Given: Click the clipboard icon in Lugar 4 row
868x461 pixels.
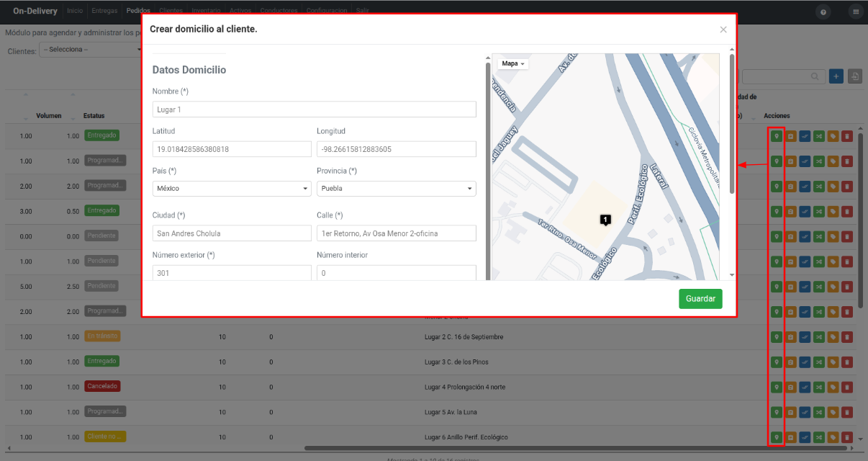Looking at the screenshot, I should (790, 387).
